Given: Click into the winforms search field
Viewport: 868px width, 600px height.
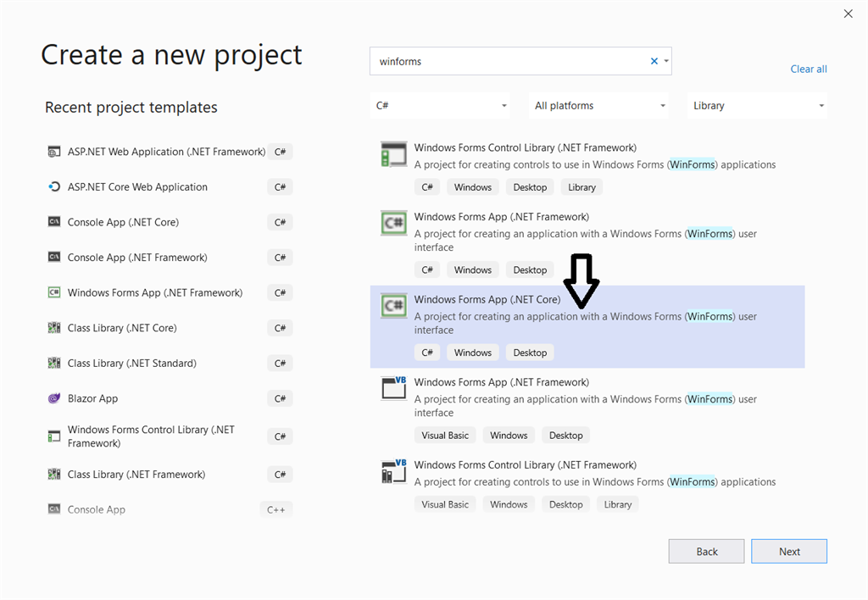Looking at the screenshot, I should pyautogui.click(x=509, y=61).
